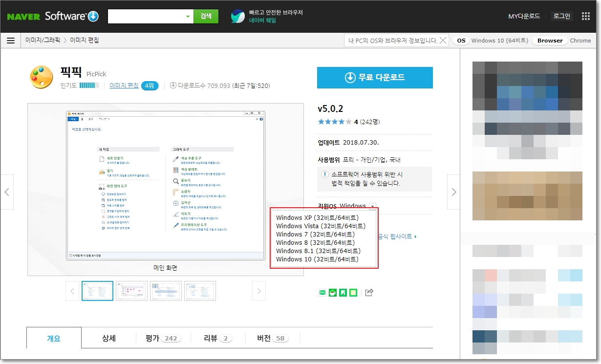Open the 공식 웹사이트 link
The height and width of the screenshot is (364, 601).
coord(397,236)
